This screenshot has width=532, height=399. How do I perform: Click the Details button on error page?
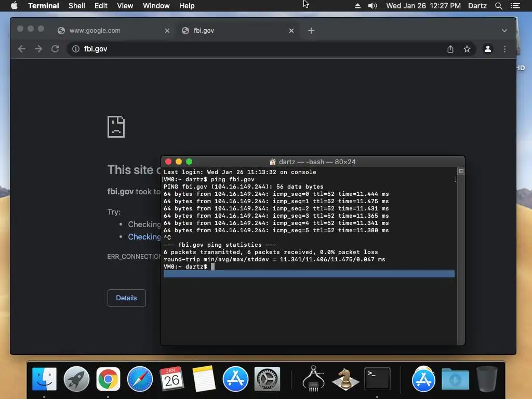[x=127, y=298]
